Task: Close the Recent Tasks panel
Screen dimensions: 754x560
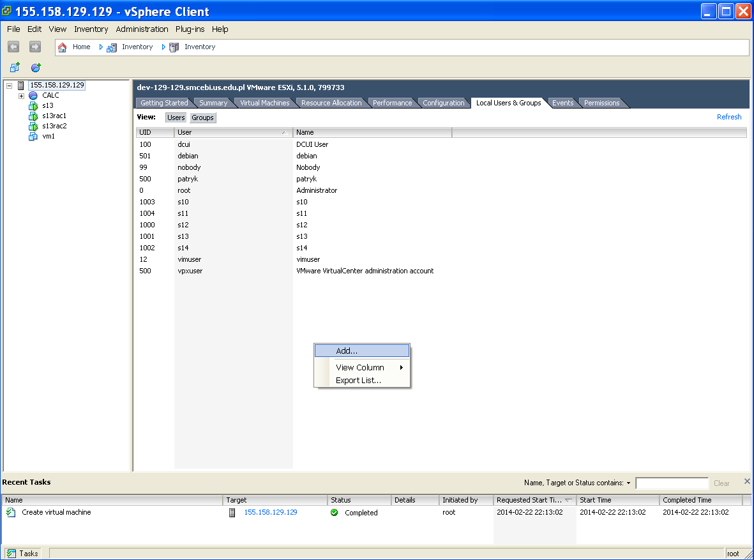Action: tap(747, 481)
